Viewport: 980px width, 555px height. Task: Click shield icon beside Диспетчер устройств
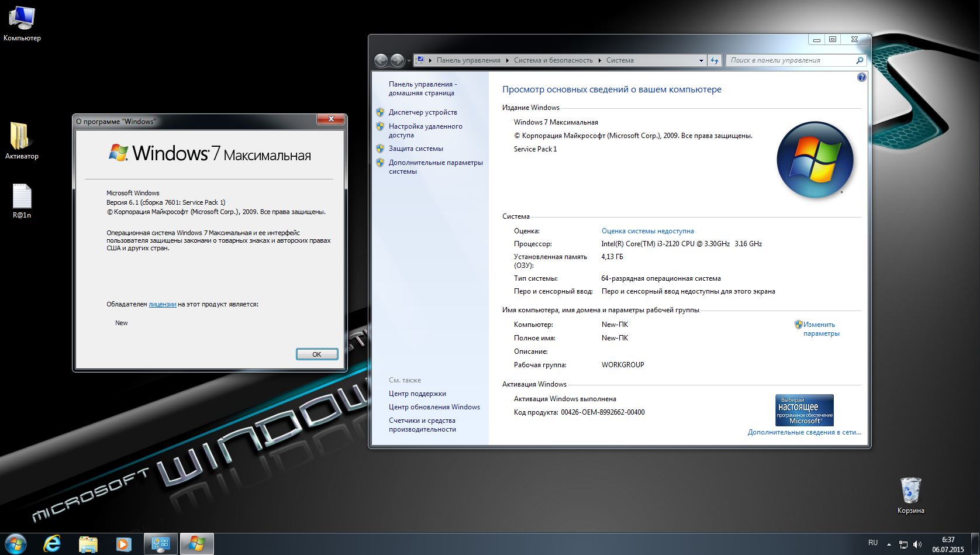pyautogui.click(x=380, y=112)
